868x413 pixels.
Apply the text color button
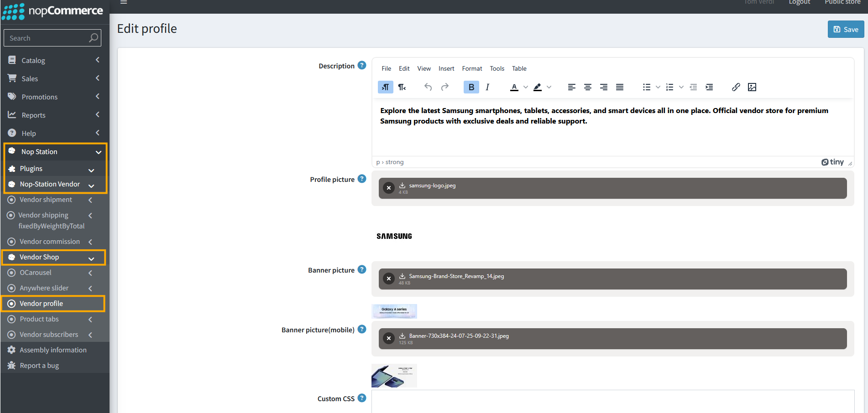coord(514,87)
